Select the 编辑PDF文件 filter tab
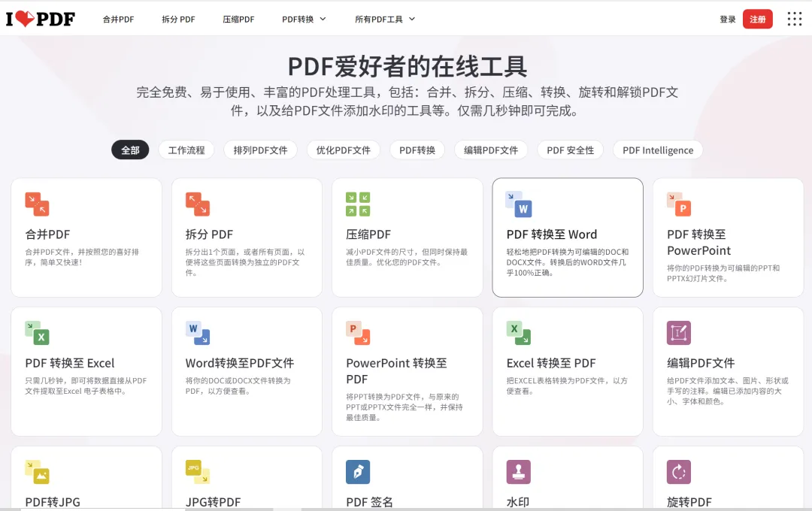 [x=491, y=150]
